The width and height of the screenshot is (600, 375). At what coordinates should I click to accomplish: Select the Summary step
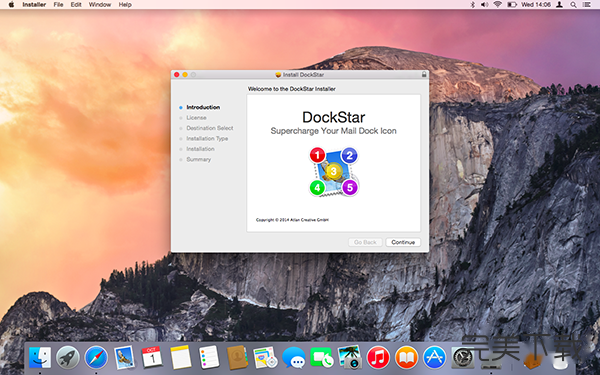[x=199, y=159]
